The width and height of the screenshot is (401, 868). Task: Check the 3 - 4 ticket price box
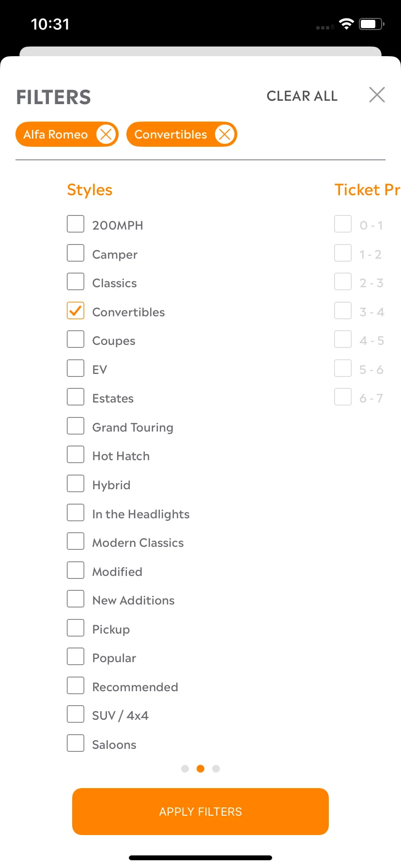pos(343,311)
